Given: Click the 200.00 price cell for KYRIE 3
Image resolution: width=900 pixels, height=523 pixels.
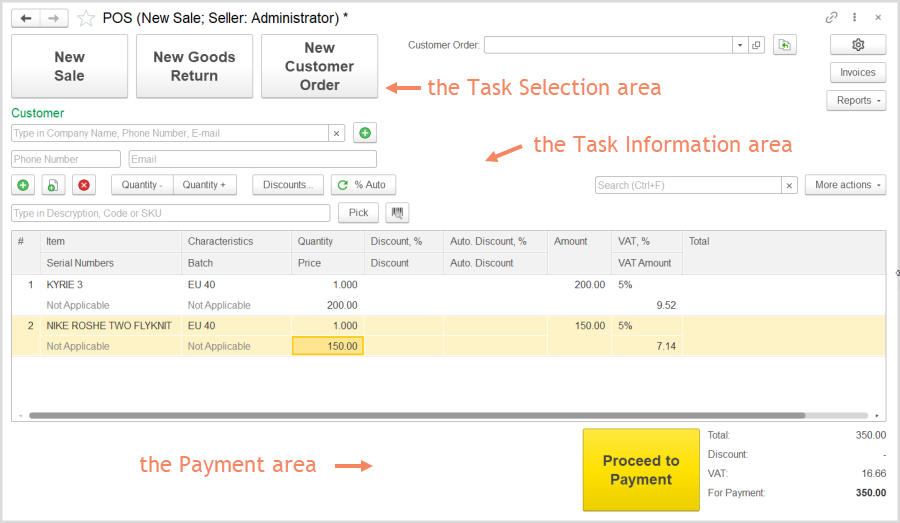Looking at the screenshot, I should [328, 305].
